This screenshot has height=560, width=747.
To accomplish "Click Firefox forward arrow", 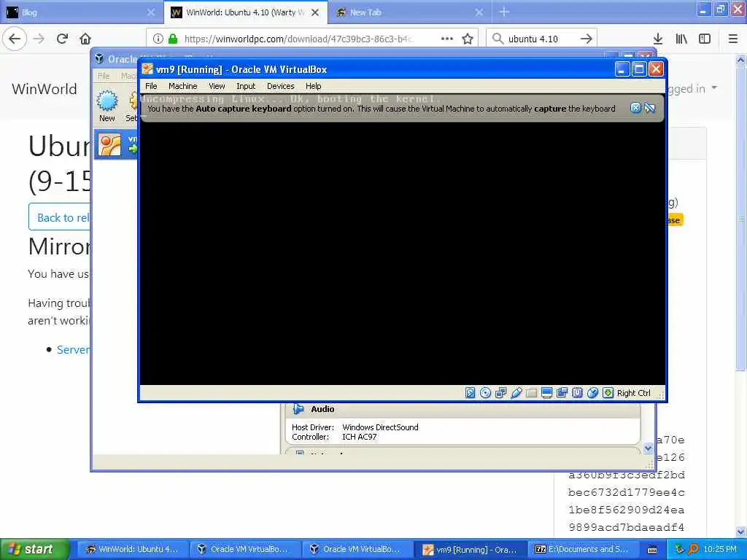I will (39, 39).
